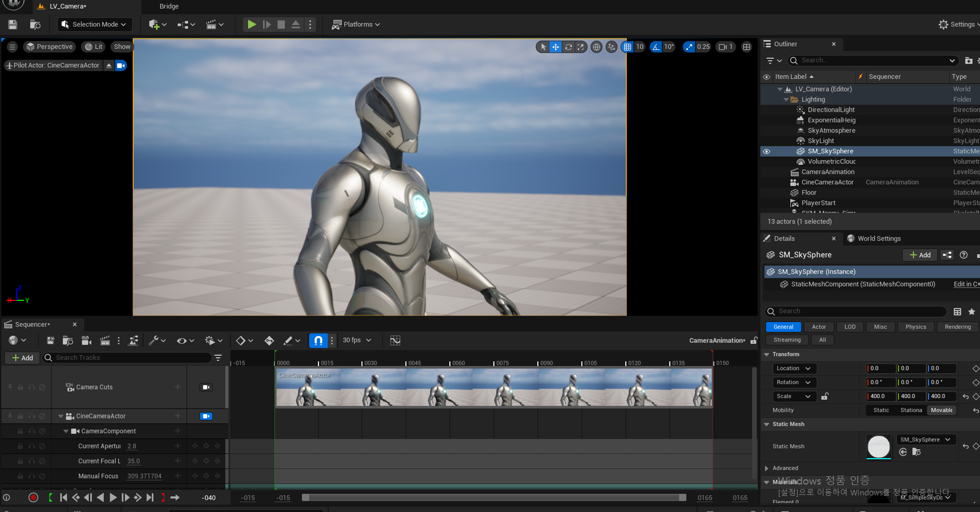
Task: Open the quick add content icon
Action: pyautogui.click(x=157, y=24)
